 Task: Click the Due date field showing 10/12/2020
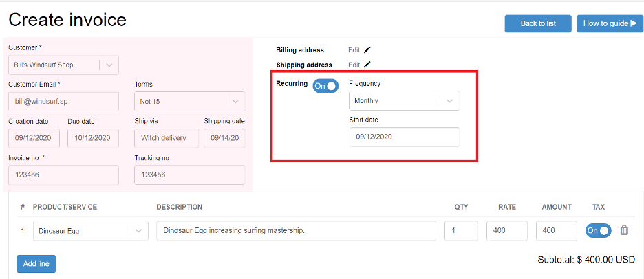coord(93,138)
